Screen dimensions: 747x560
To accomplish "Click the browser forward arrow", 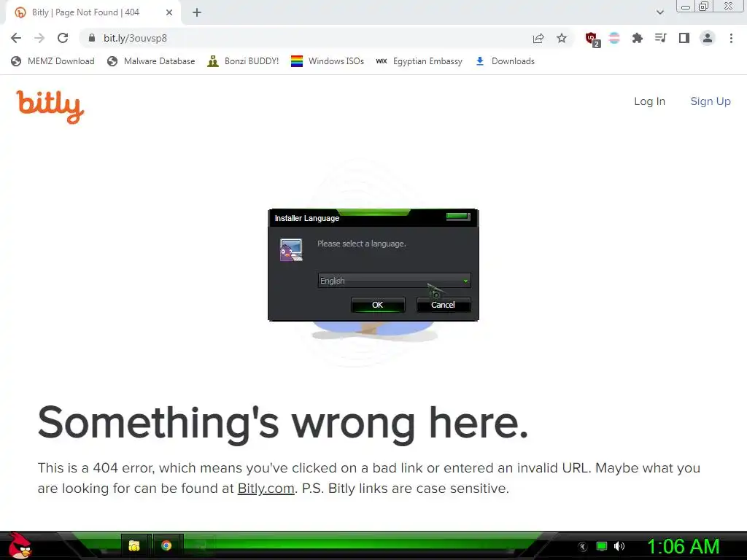I will pos(39,38).
